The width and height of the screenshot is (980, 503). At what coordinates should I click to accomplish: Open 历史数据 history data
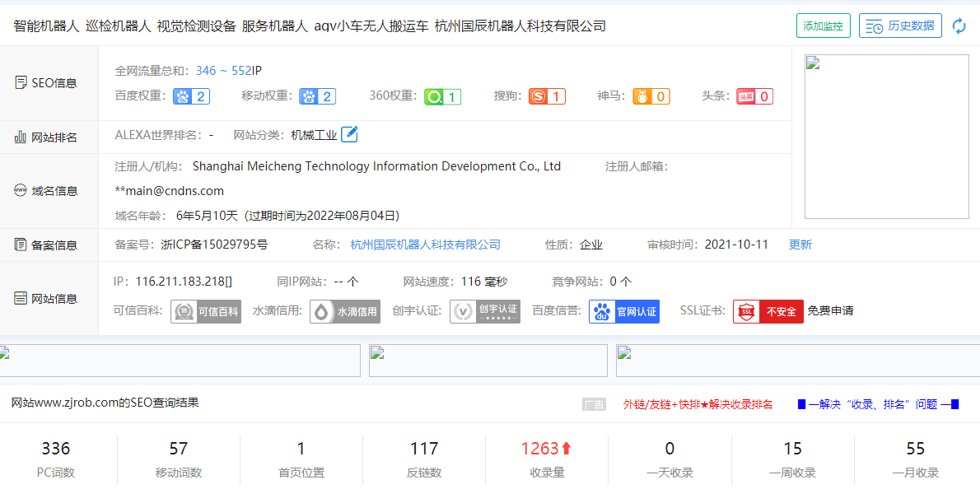pyautogui.click(x=900, y=26)
